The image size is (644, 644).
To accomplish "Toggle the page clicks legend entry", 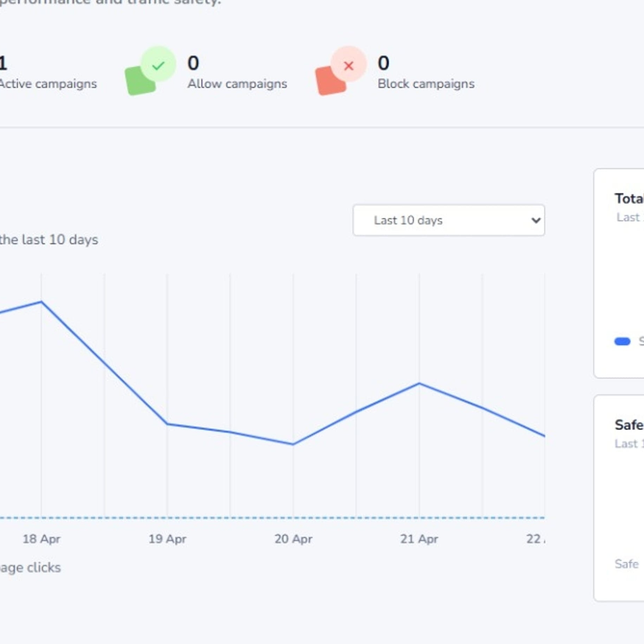I will point(30,568).
